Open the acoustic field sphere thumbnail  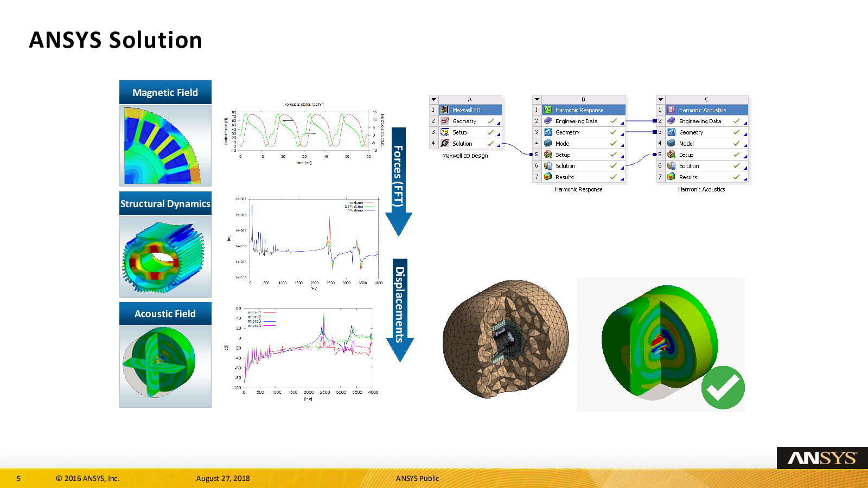click(165, 367)
